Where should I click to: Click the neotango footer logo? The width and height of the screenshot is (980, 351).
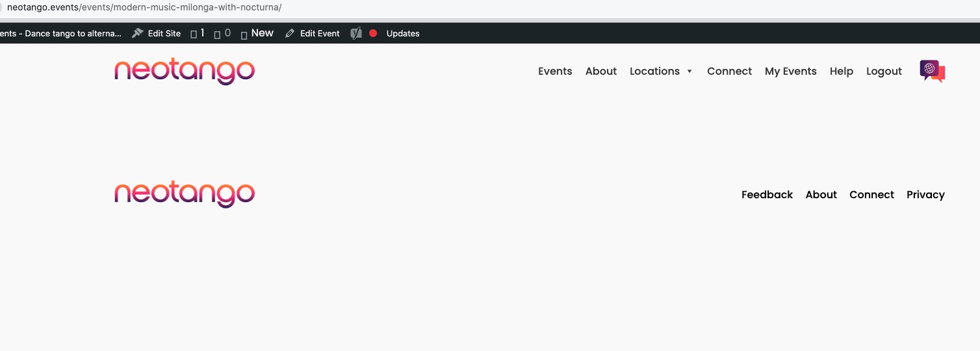click(185, 194)
